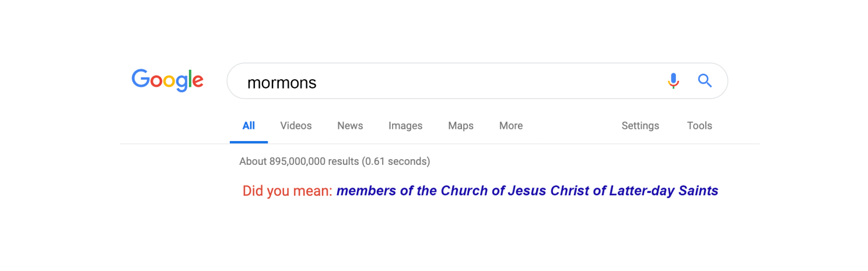This screenshot has width=868, height=271.
Task: Click the Google logo
Action: 167,80
